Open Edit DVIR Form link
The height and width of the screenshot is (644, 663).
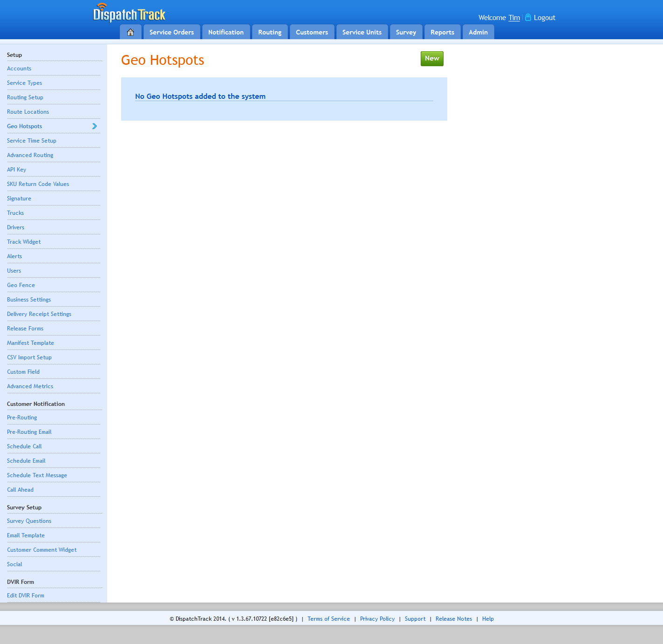(x=26, y=596)
